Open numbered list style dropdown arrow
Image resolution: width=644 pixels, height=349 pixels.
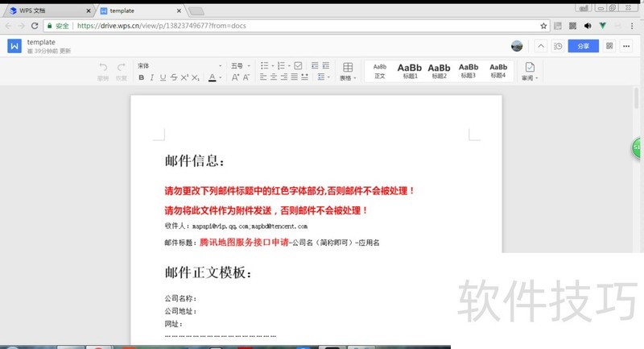289,66
